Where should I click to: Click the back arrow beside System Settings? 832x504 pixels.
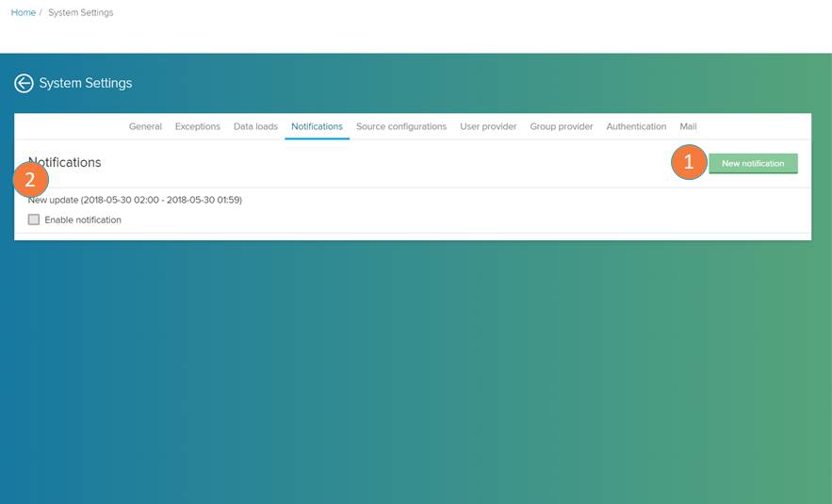tap(24, 84)
